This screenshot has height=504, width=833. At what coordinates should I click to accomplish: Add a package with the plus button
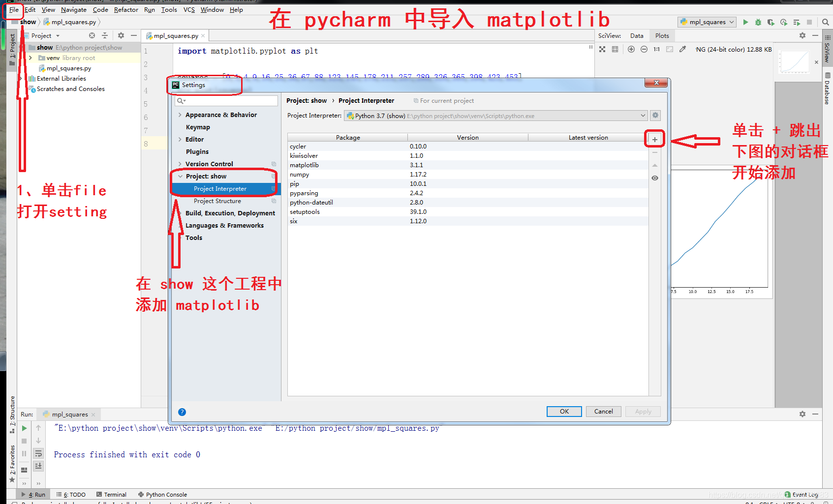pos(655,140)
